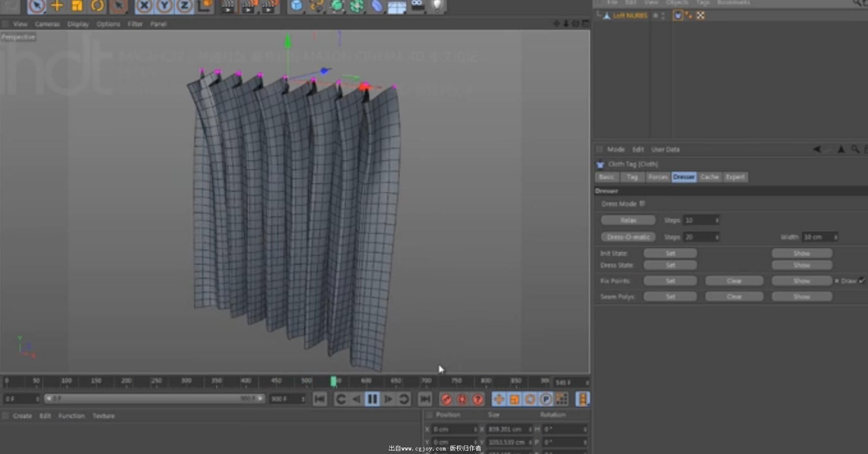Click the Dress-O-matic button
This screenshot has width=868, height=454.
pos(628,237)
